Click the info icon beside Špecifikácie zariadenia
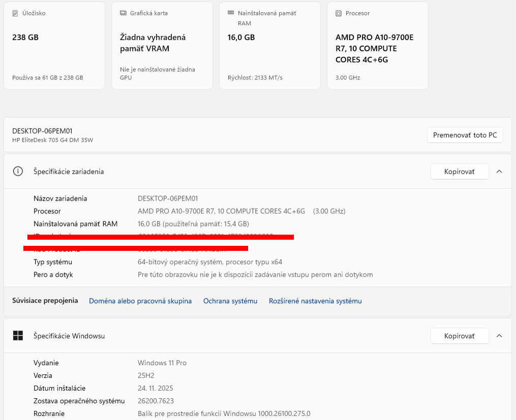Screen dimensions: 516x420 pyautogui.click(x=18, y=171)
